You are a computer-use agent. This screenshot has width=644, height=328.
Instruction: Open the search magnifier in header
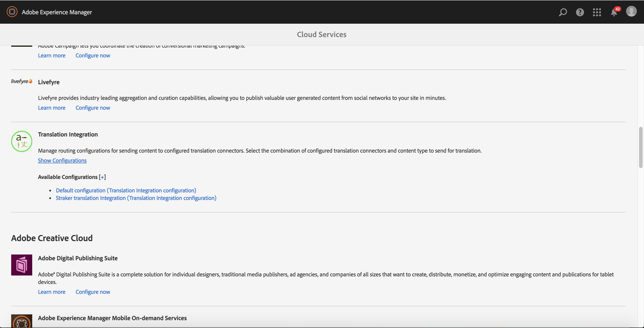pyautogui.click(x=563, y=12)
